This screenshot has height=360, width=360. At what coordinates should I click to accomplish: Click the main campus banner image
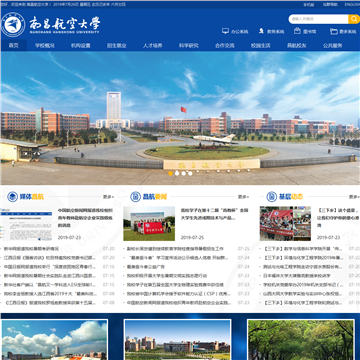[180, 118]
